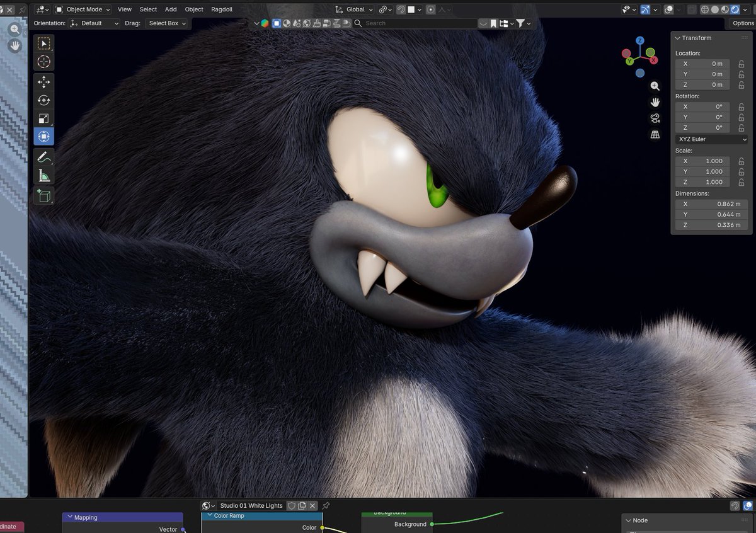Click the viewport pan hand icon
Viewport: 756px width, 533px height.
click(655, 102)
